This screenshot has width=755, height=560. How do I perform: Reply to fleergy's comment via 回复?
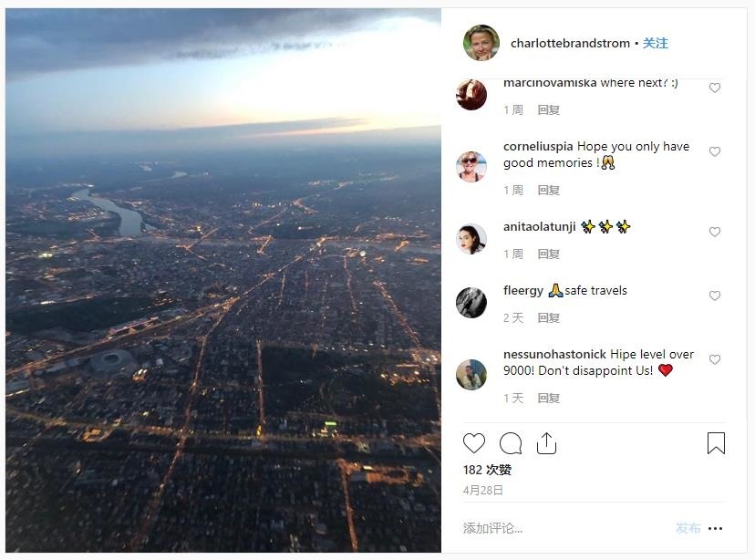pos(548,317)
